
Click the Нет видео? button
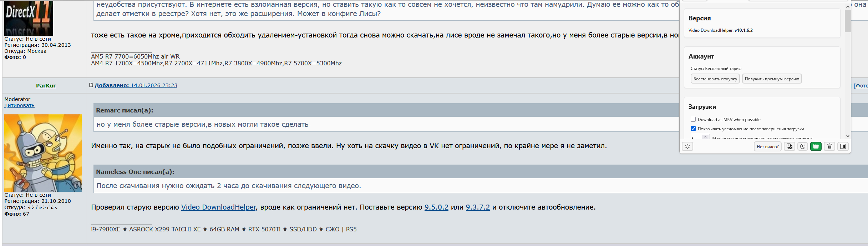(768, 146)
